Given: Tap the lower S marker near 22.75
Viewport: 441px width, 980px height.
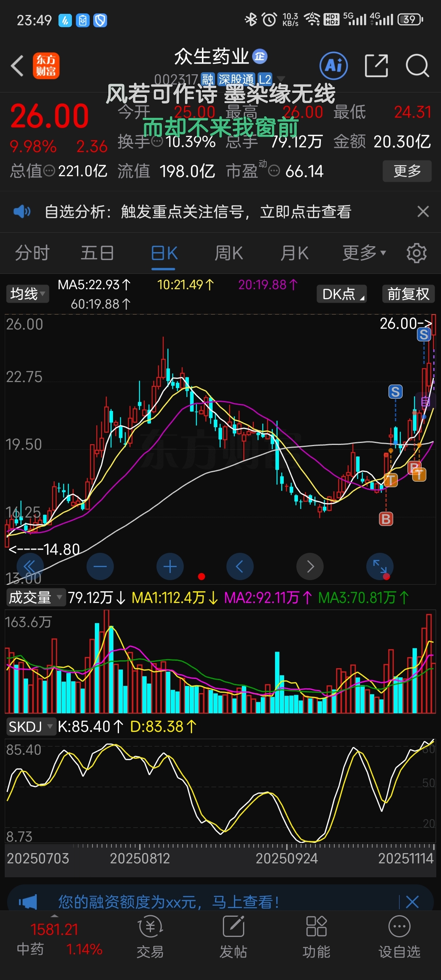Looking at the screenshot, I should 396,392.
